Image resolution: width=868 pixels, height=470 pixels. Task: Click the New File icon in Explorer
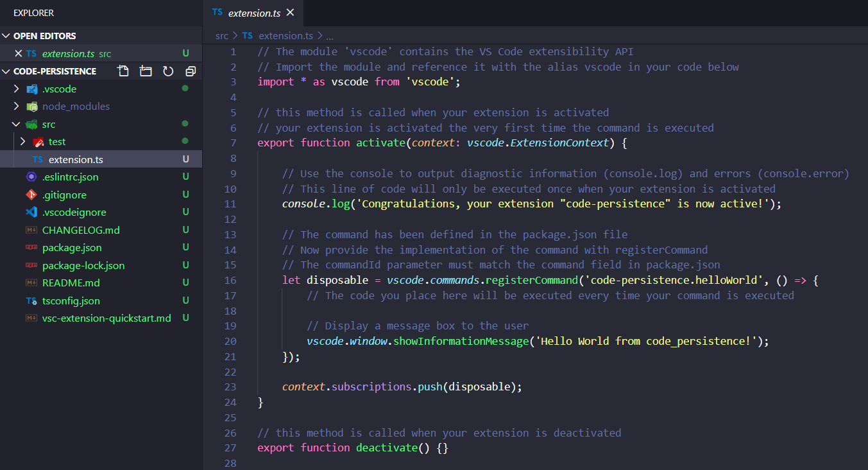click(123, 71)
